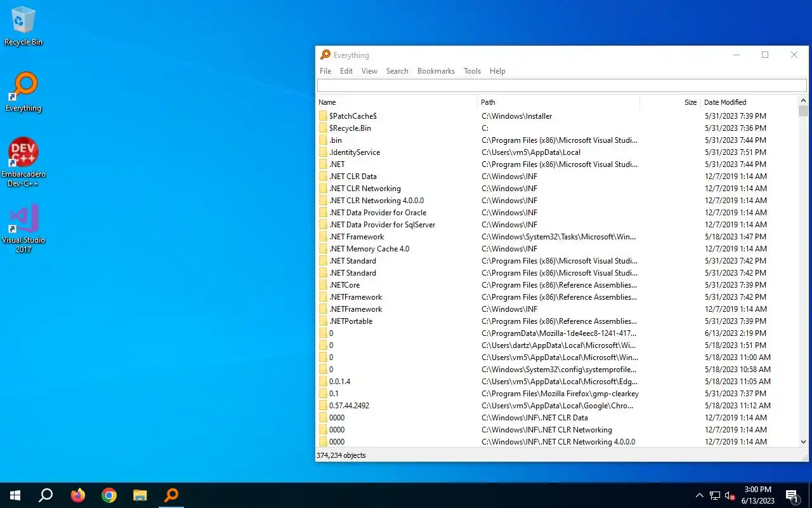
Task: Open the Search menu
Action: pos(397,71)
